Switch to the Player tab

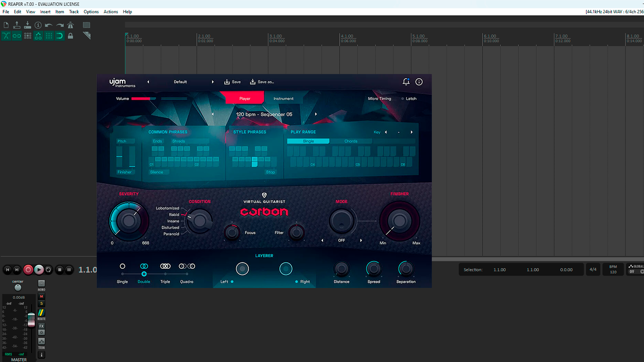(245, 99)
